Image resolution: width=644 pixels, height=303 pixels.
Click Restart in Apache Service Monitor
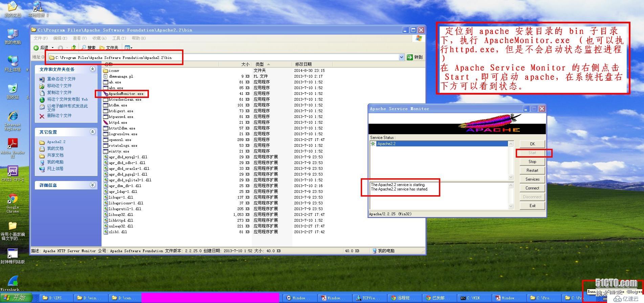click(x=532, y=170)
